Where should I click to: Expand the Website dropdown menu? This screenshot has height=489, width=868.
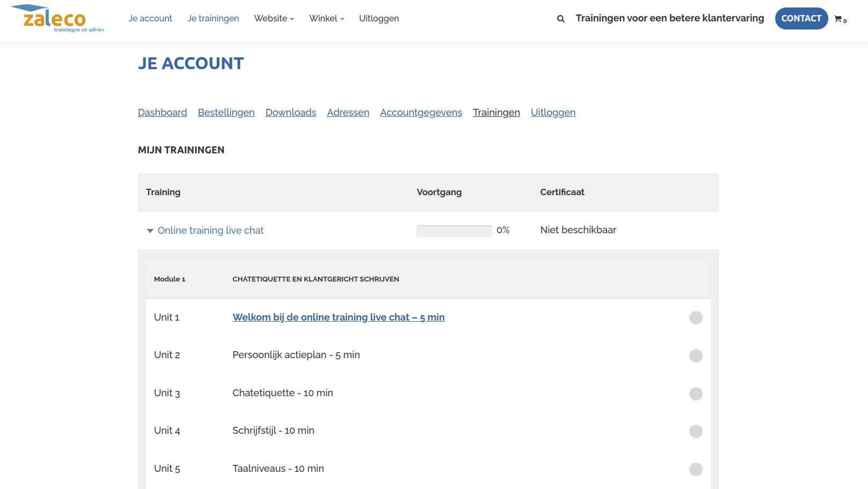tap(274, 18)
